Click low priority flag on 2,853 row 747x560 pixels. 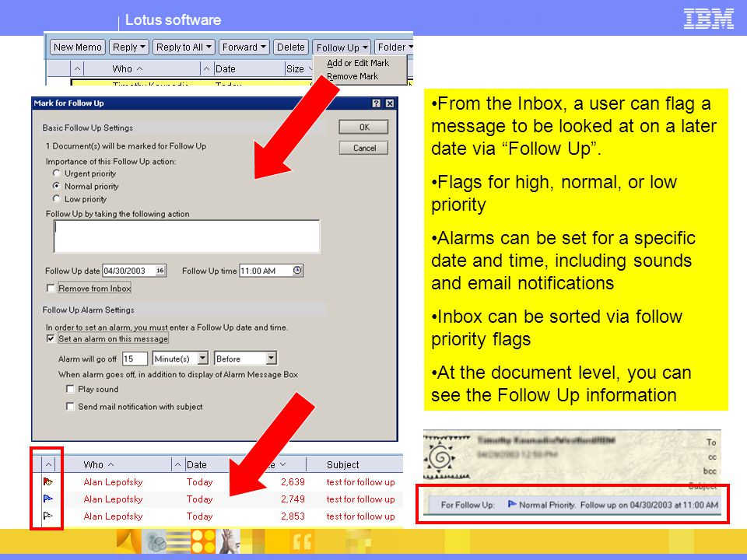(x=48, y=516)
